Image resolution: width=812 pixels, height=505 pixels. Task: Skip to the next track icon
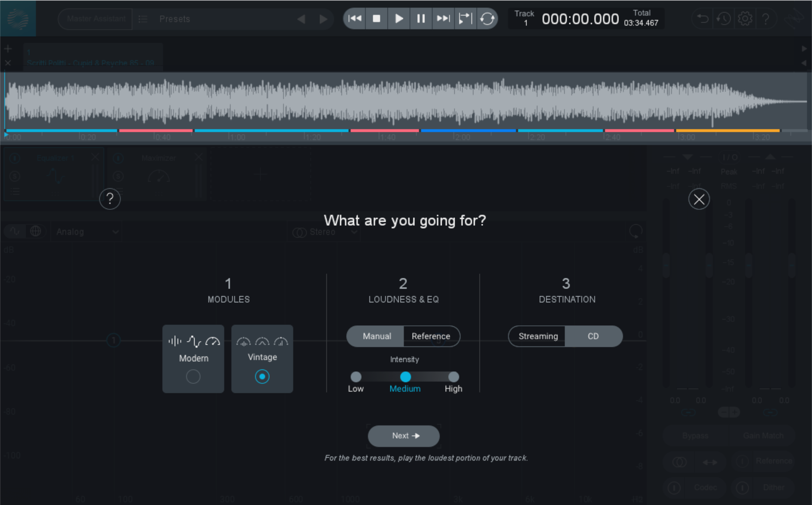point(443,19)
